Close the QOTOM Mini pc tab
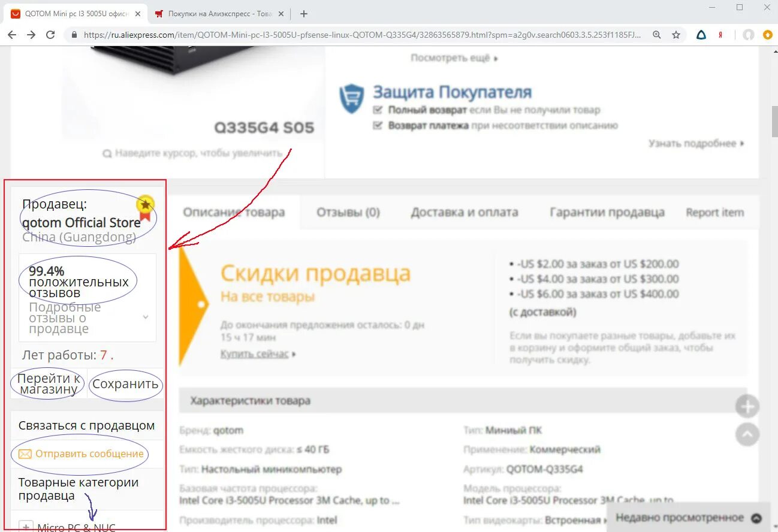The width and height of the screenshot is (778, 532). coord(137,13)
